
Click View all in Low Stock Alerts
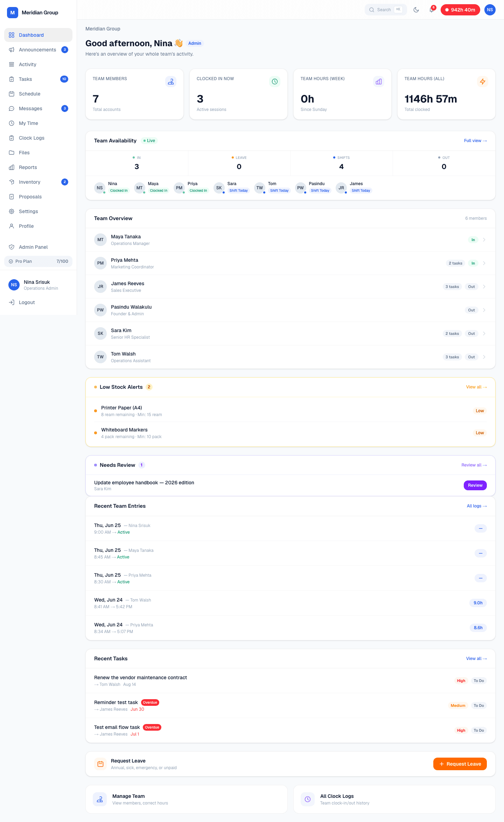[x=476, y=387]
